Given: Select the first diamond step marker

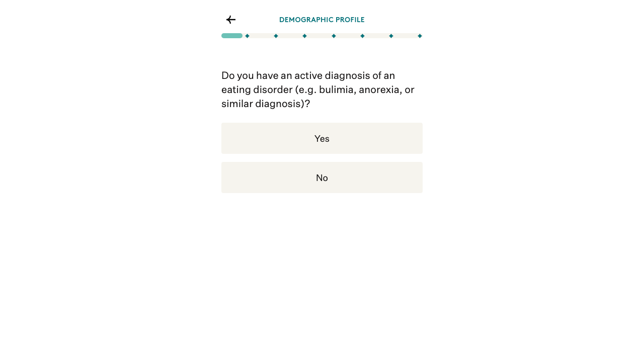Looking at the screenshot, I should click(x=247, y=36).
